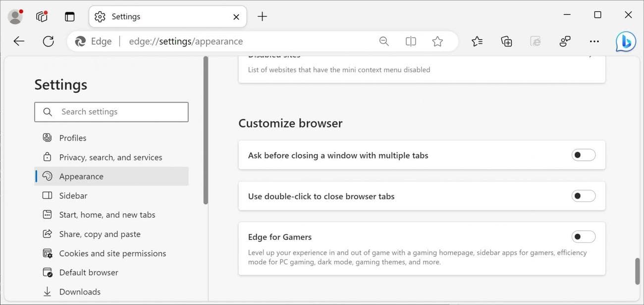Add this page to favorites via the star

[437, 41]
